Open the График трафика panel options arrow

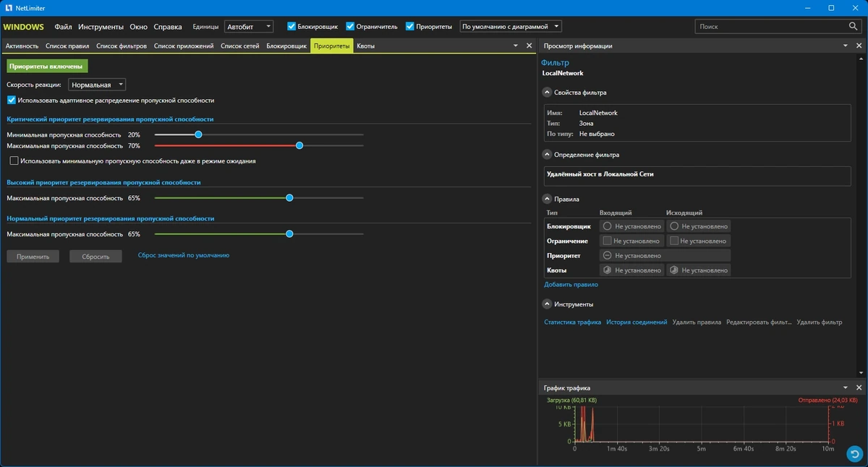(x=846, y=387)
